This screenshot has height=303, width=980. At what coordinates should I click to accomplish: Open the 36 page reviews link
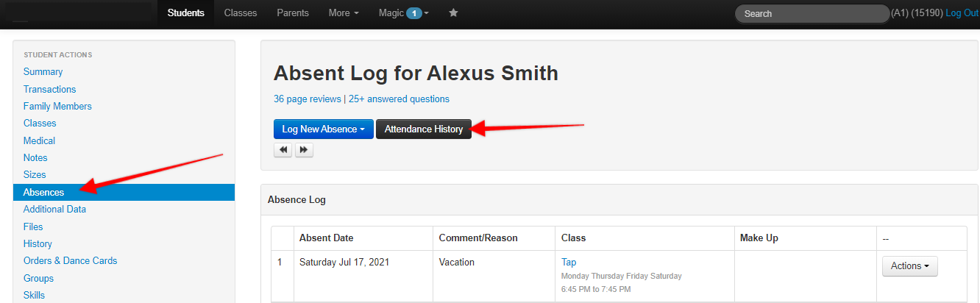[308, 99]
